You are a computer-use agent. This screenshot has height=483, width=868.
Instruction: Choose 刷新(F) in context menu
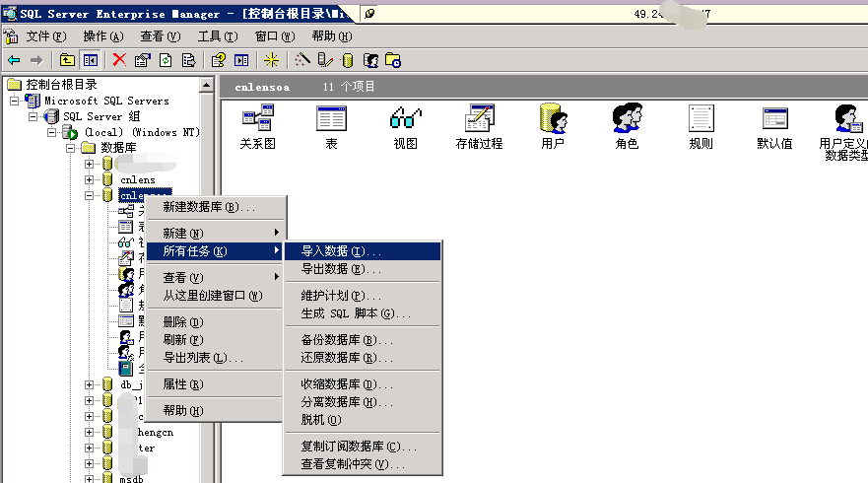click(x=216, y=339)
